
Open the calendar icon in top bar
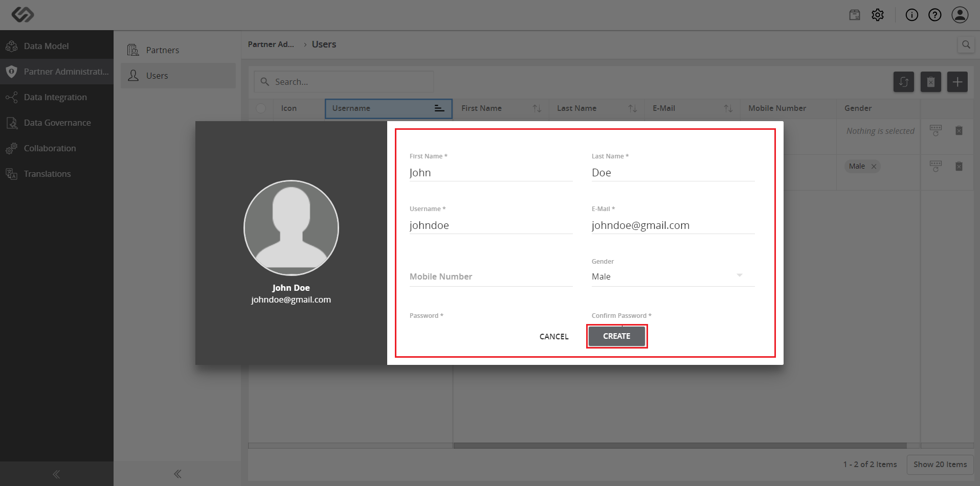click(855, 15)
